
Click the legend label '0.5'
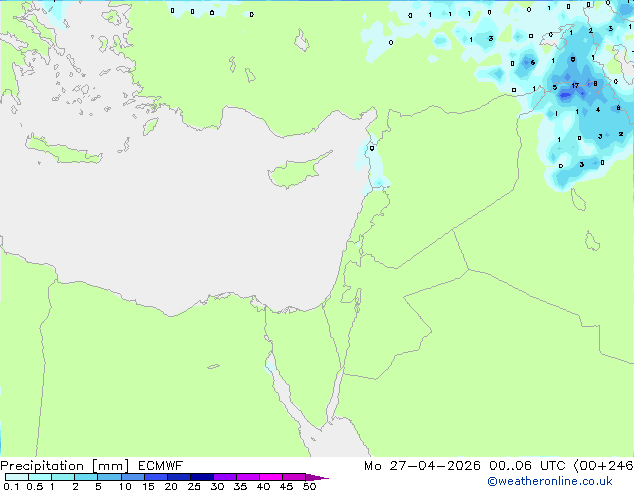click(x=34, y=486)
